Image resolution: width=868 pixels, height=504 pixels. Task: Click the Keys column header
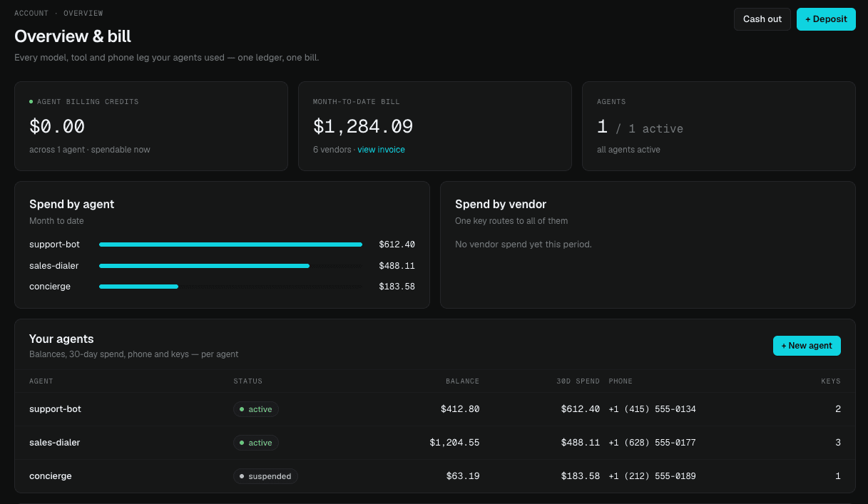(x=831, y=381)
